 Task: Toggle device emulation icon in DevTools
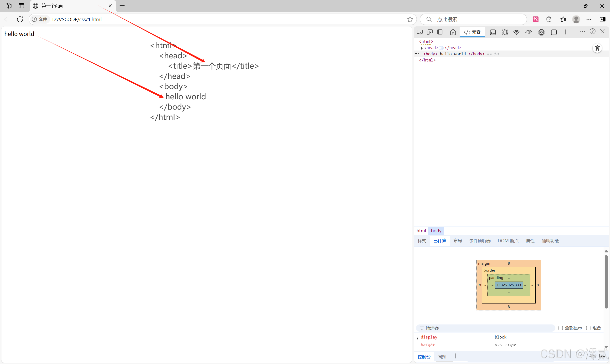pyautogui.click(x=430, y=32)
